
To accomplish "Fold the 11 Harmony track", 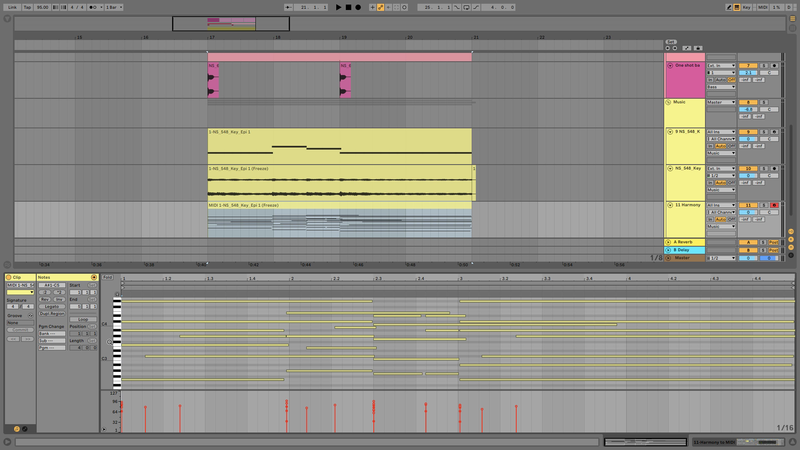I will click(x=670, y=205).
